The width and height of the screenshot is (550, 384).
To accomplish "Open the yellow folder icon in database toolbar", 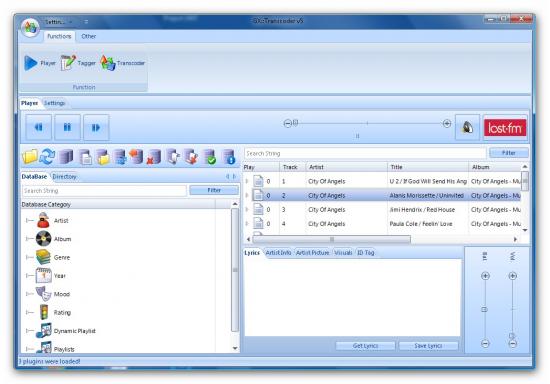I will pyautogui.click(x=30, y=156).
